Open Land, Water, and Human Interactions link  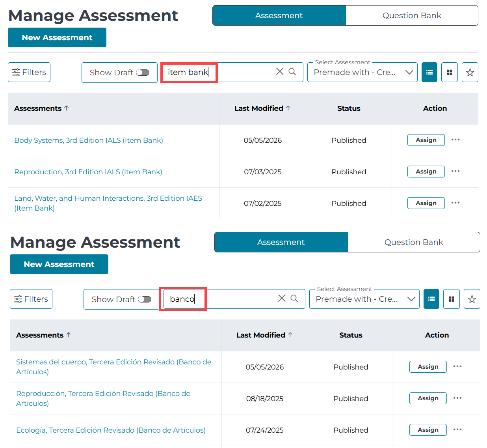click(x=108, y=203)
